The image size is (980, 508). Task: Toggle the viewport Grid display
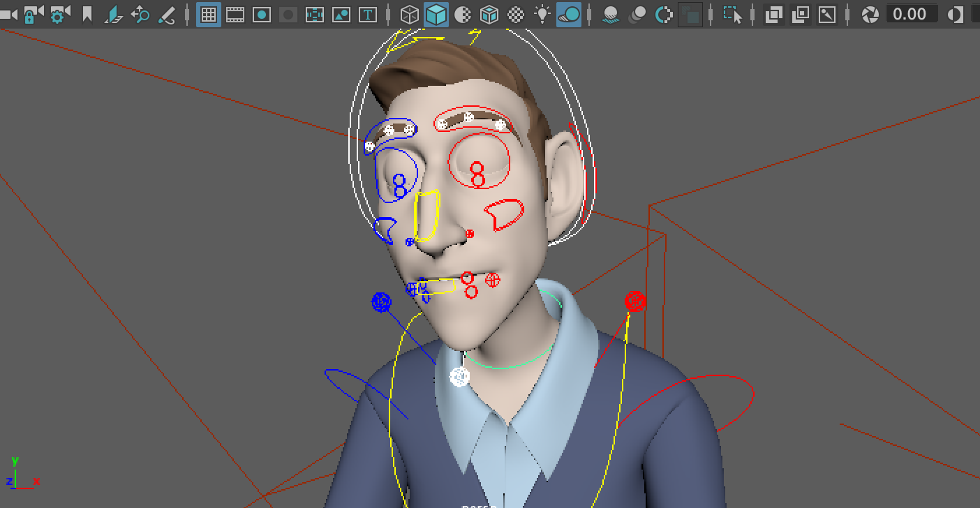(x=209, y=14)
